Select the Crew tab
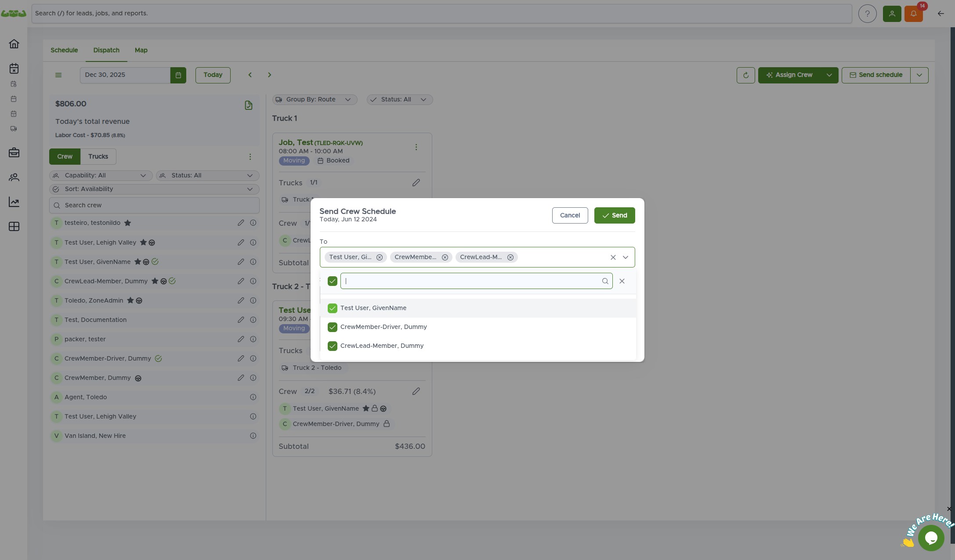Screen dimensions: 955x560 65,157
